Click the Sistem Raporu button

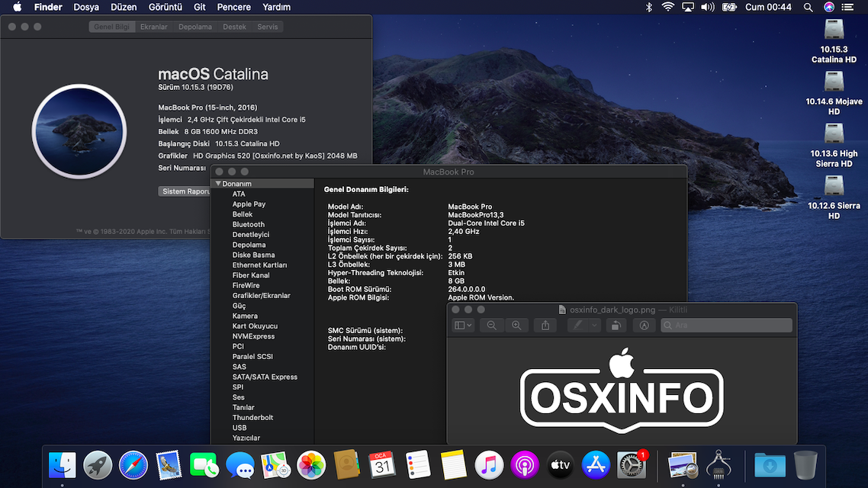coord(185,191)
